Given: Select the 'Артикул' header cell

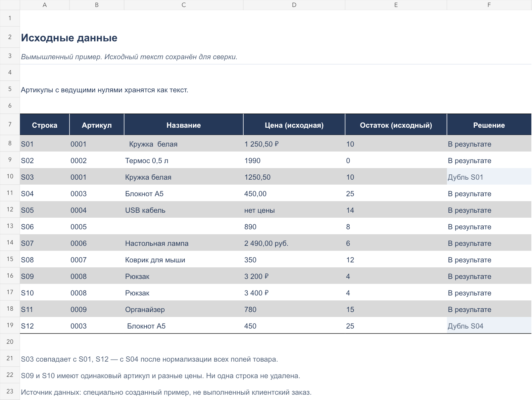Looking at the screenshot, I should pyautogui.click(x=97, y=125).
